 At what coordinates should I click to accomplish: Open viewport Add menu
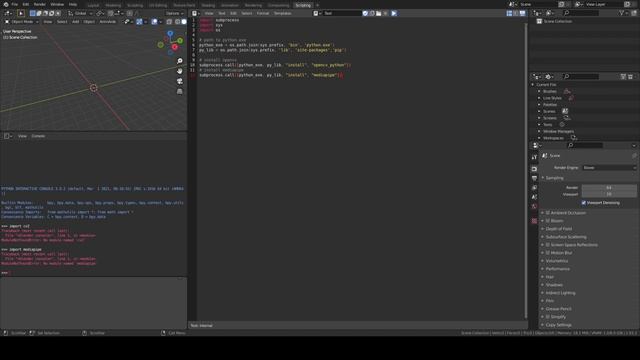click(76, 22)
